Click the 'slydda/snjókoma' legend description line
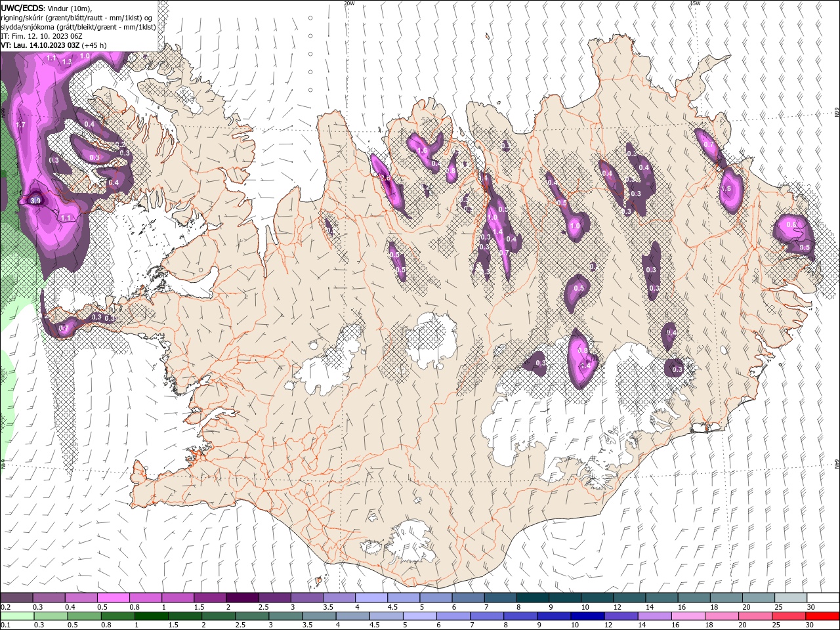The height and width of the screenshot is (630, 840). [78, 26]
